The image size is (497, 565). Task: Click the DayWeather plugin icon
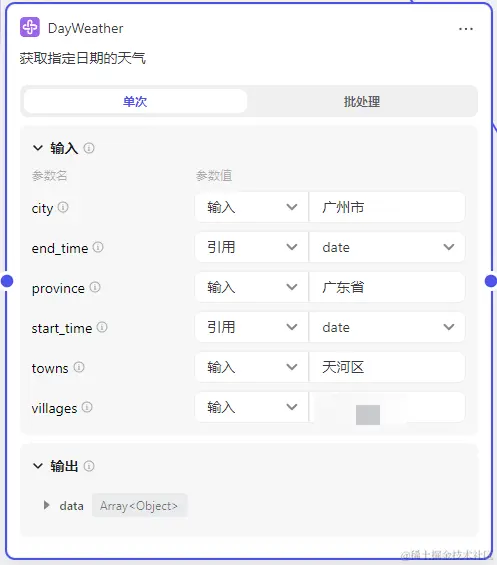30,27
